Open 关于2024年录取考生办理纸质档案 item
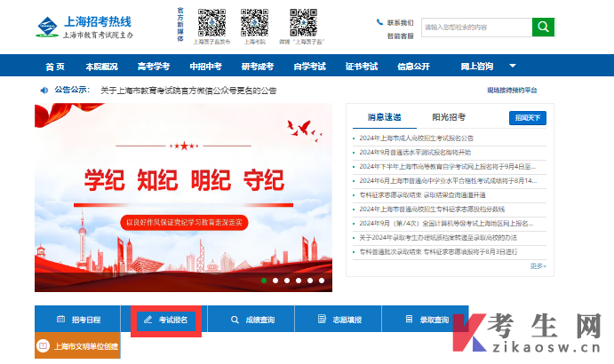 pos(438,238)
